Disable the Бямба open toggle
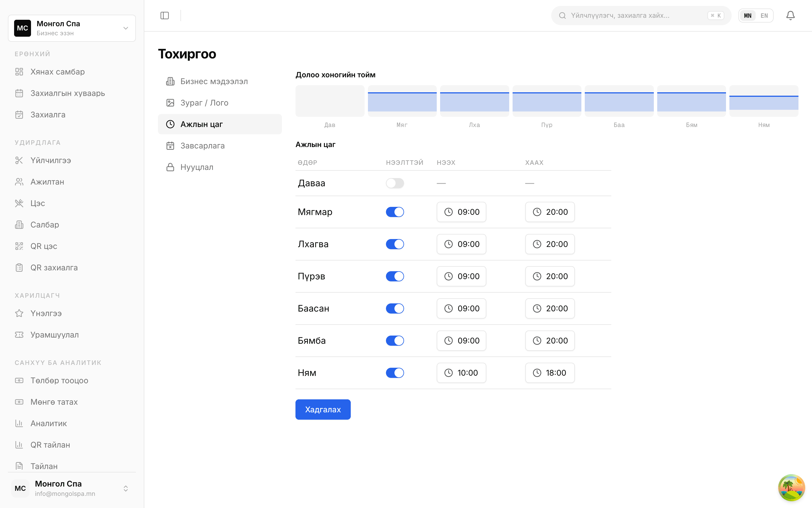Viewport: 812px width, 508px height. click(395, 341)
